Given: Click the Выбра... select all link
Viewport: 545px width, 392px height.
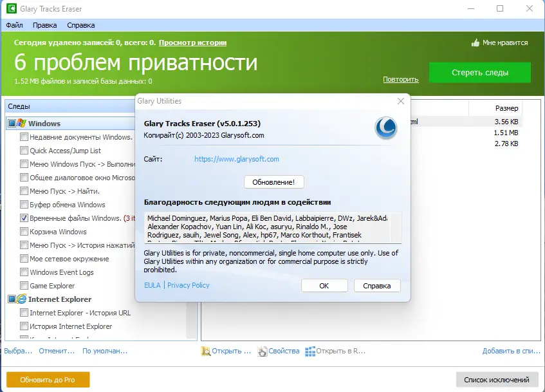Looking at the screenshot, I should click(x=18, y=351).
